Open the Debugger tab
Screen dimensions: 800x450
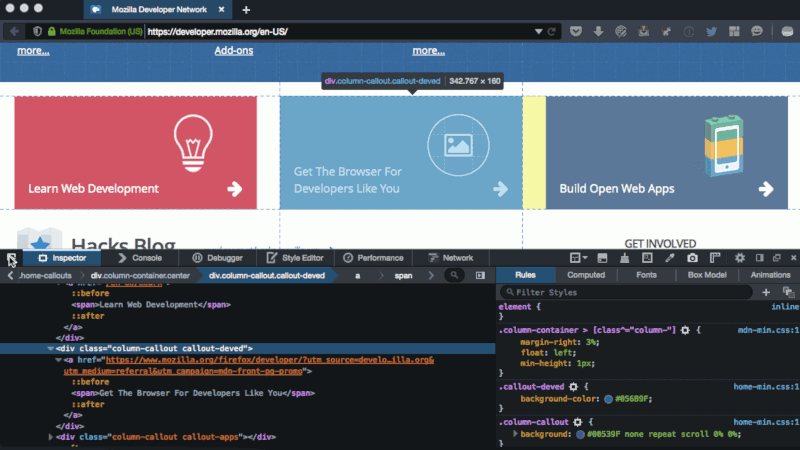[217, 258]
